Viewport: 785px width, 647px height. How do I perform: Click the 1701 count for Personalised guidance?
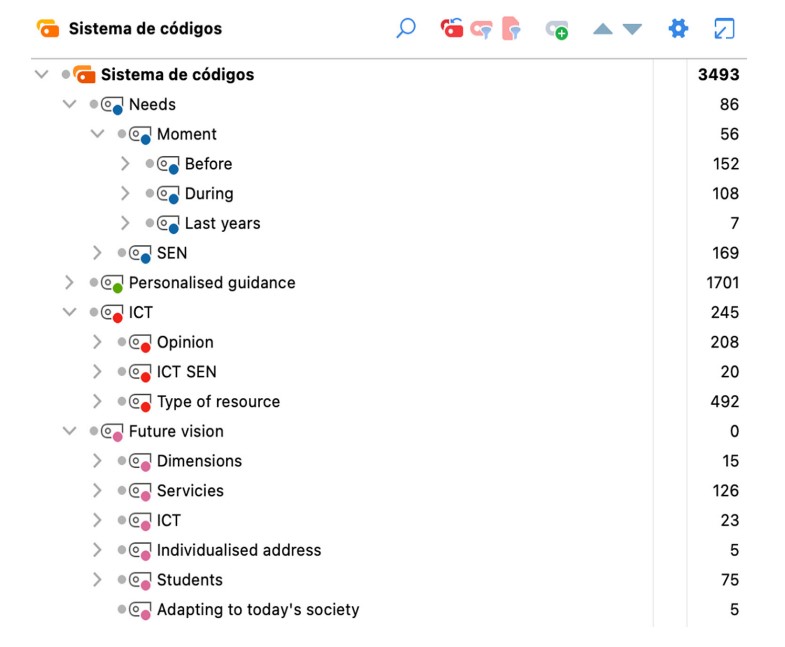722,283
